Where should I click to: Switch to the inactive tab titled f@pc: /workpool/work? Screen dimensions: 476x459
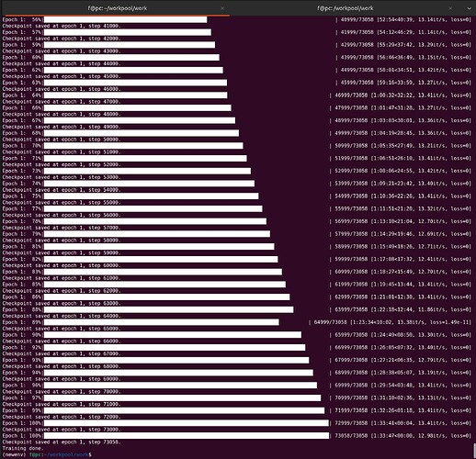coord(346,8)
